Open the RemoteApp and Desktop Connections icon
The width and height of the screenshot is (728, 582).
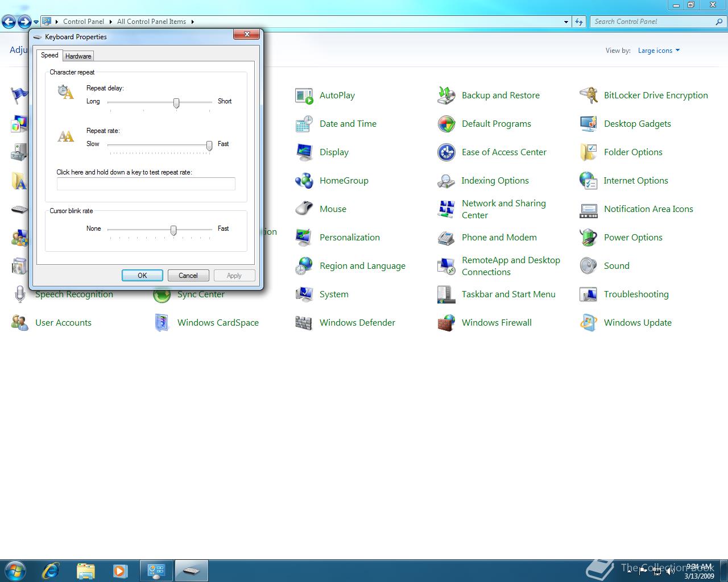(446, 266)
